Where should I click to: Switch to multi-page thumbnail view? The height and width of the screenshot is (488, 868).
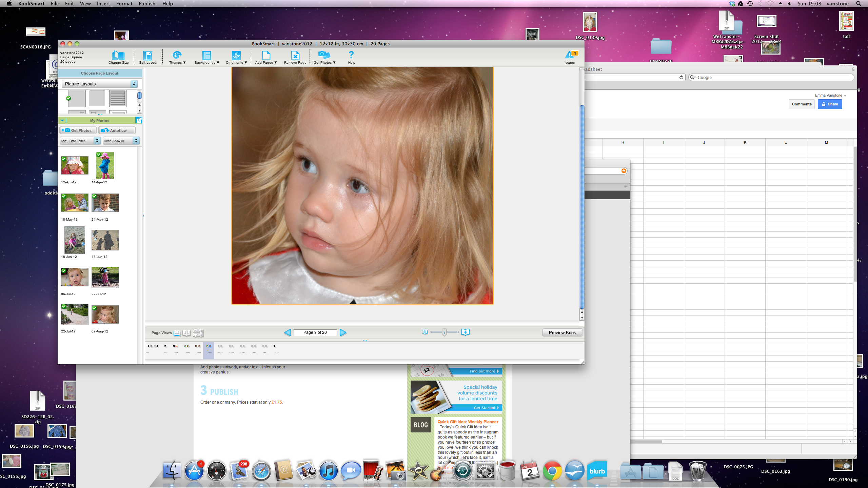click(198, 333)
